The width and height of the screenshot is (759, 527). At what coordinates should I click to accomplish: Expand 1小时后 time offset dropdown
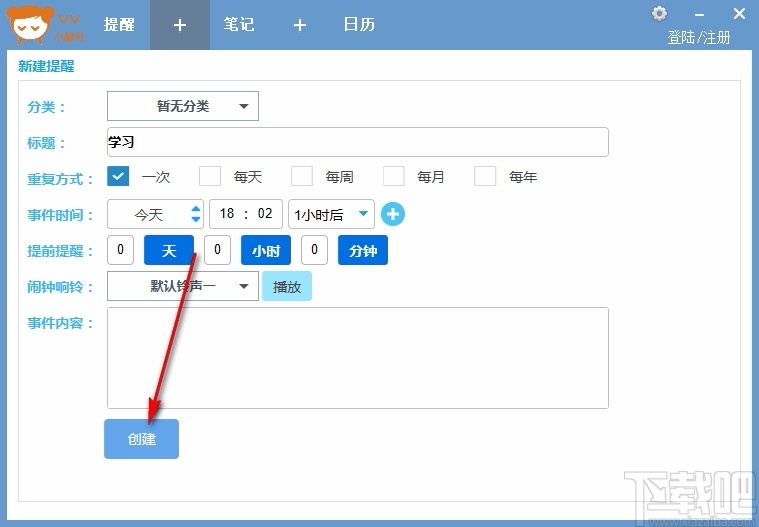[x=331, y=214]
